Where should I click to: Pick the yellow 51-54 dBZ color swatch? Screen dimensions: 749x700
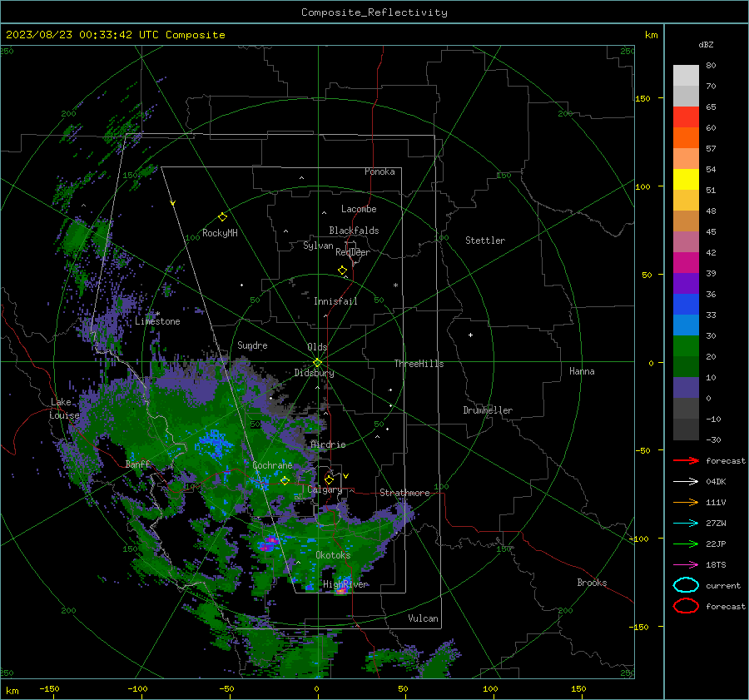[686, 180]
